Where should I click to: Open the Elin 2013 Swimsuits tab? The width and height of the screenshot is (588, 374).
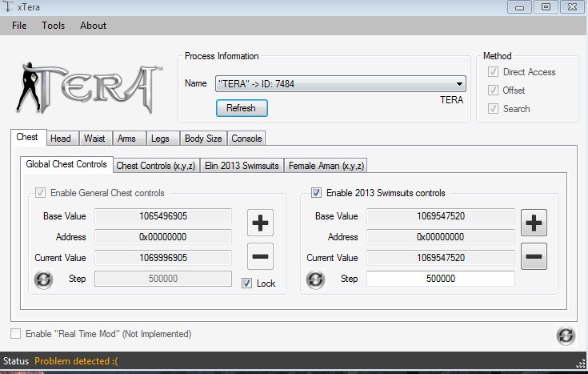pyautogui.click(x=242, y=166)
